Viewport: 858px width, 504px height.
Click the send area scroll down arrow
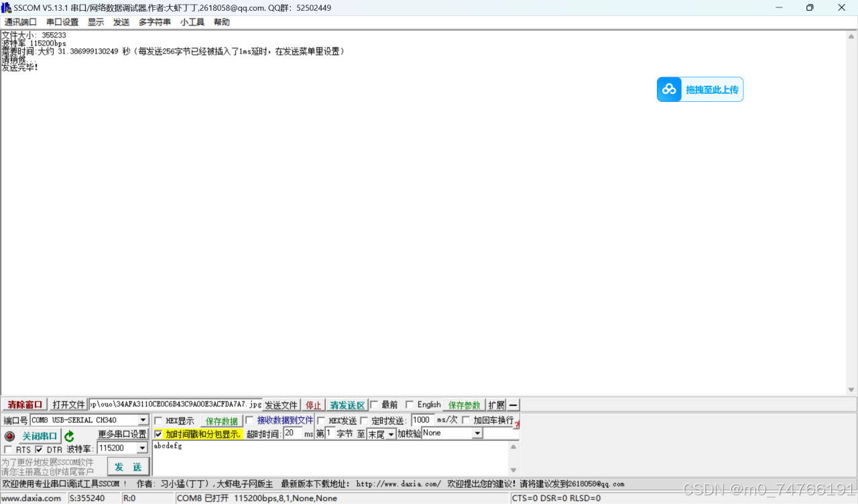514,470
